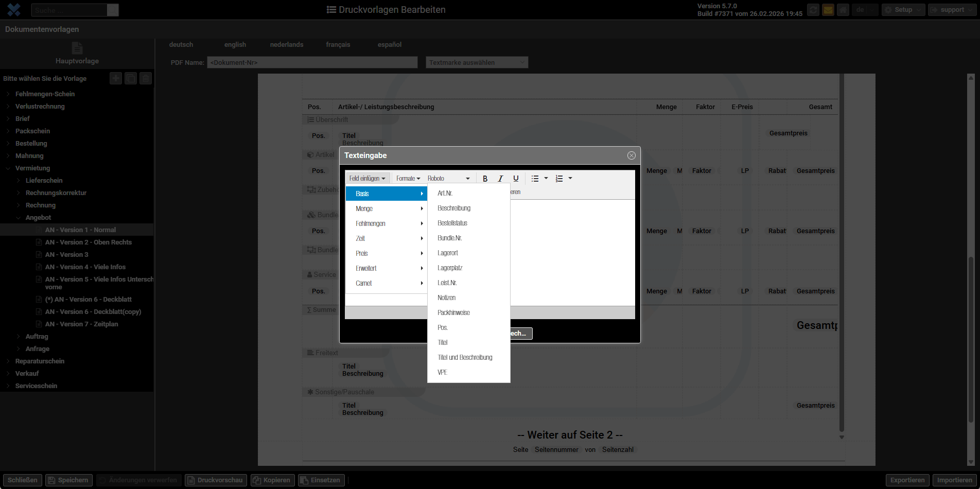
Task: Open the Erweitert submenu
Action: point(387,268)
